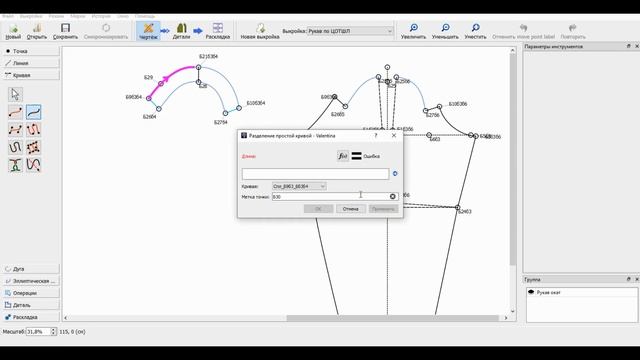The image size is (640, 360).
Task: Switch to Чертёж drawing mode
Action: coord(148,31)
